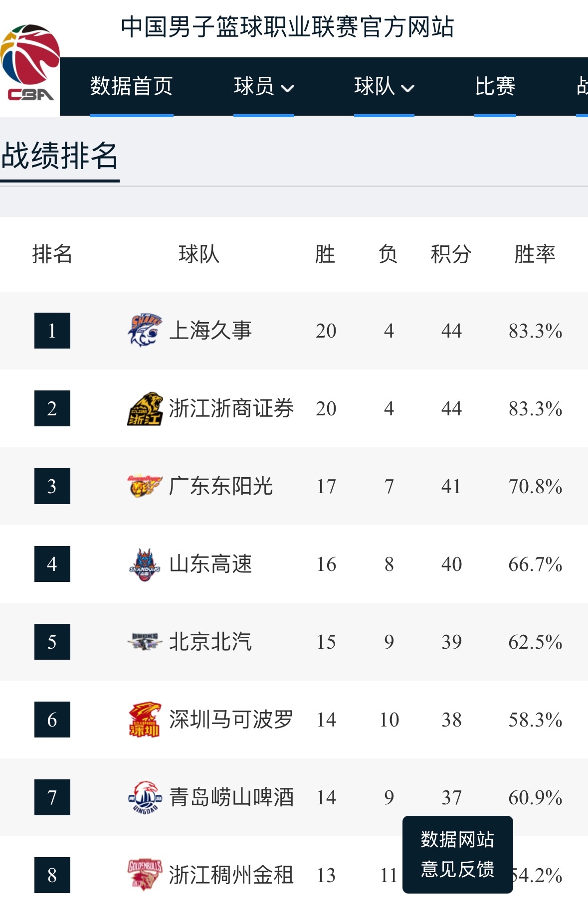Screen dimensions: 588x914
Task: Open team page for 上海久事
Action: tap(212, 330)
